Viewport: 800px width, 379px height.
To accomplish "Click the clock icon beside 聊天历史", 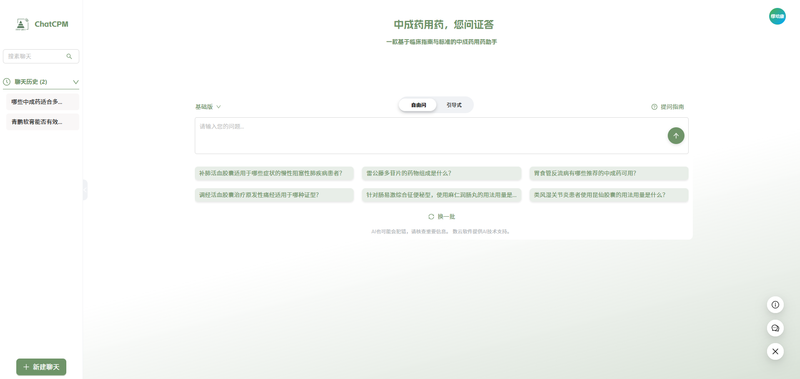I will pos(7,82).
